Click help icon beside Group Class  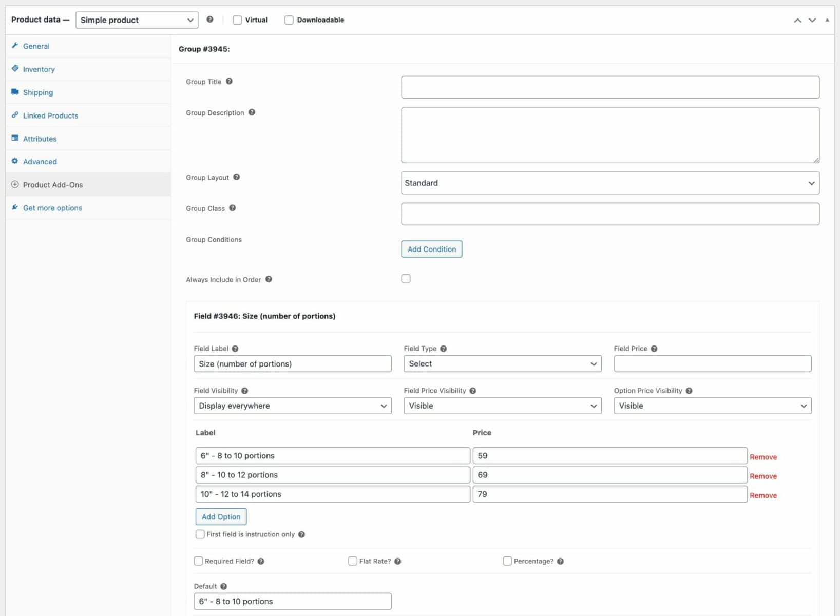(x=232, y=208)
